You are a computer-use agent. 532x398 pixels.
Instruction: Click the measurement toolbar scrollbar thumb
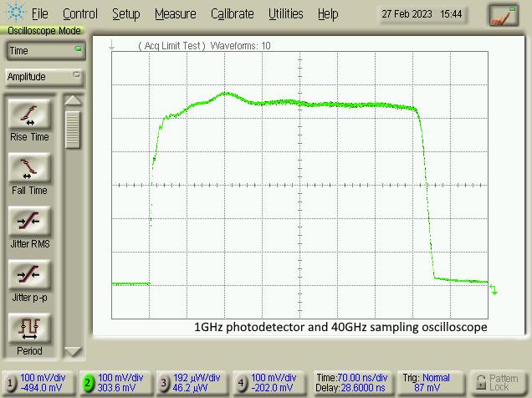tap(74, 130)
